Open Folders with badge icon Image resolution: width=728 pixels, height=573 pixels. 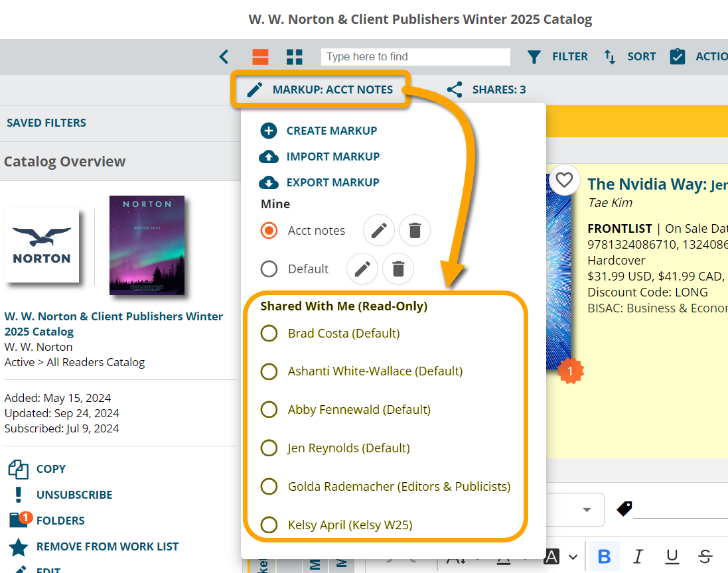click(21, 520)
